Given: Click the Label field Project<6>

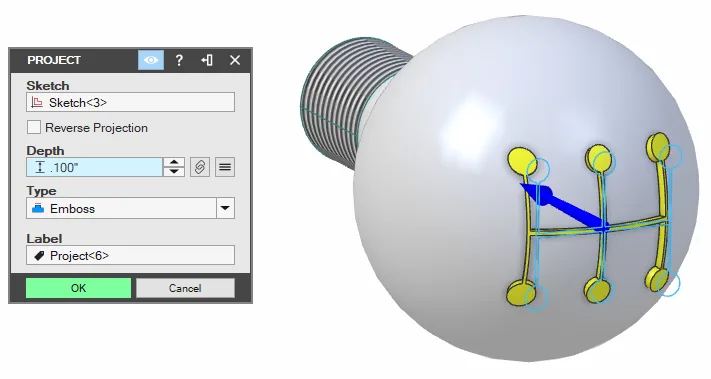Looking at the screenshot, I should [131, 256].
